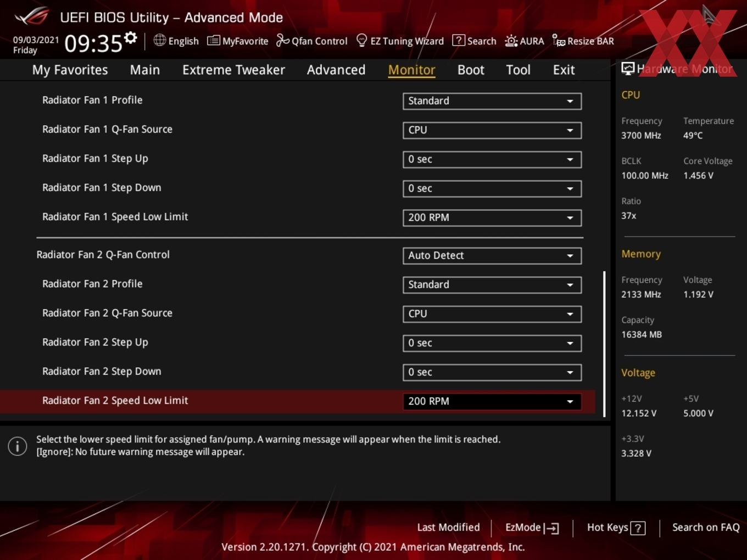Select Radiator Fan 1 Step Down label
This screenshot has width=747, height=560.
pos(102,188)
